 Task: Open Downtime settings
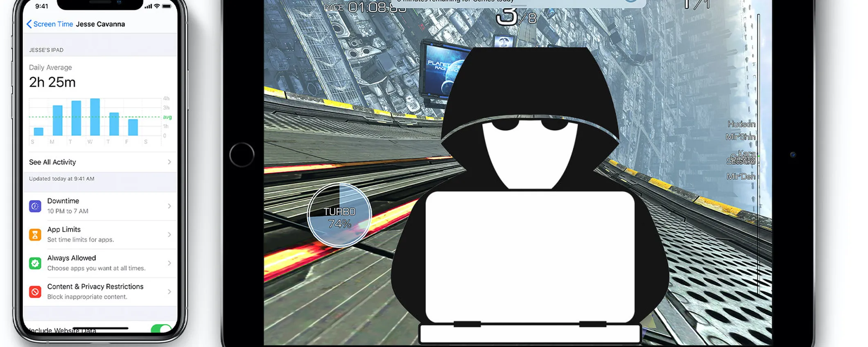tap(100, 206)
